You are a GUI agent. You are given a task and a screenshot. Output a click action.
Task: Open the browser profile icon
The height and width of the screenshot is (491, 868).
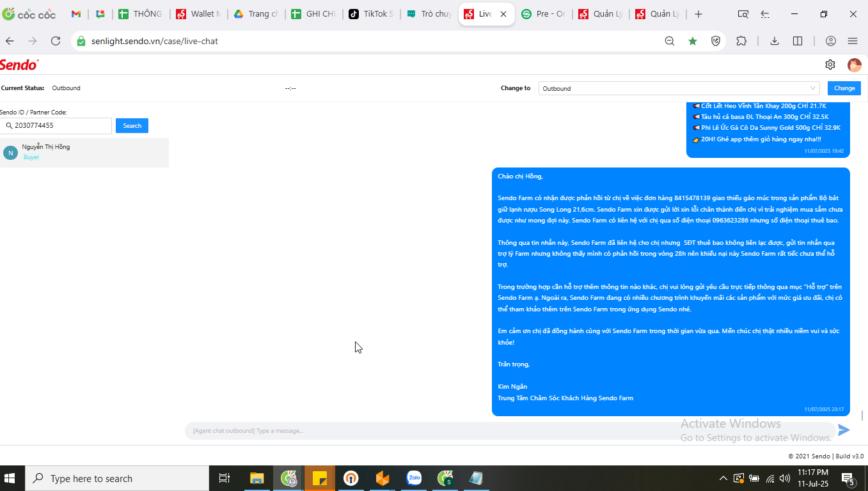[x=831, y=41]
